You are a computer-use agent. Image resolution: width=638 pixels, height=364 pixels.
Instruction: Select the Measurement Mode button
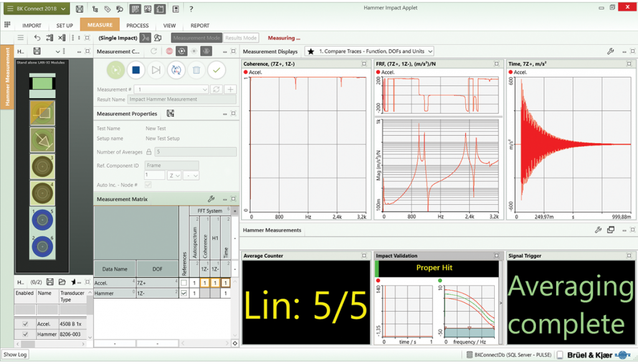196,38
